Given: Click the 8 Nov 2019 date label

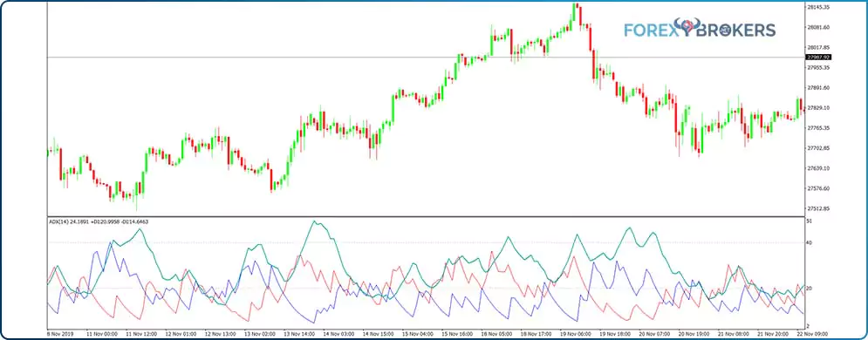Looking at the screenshot, I should point(59,334).
